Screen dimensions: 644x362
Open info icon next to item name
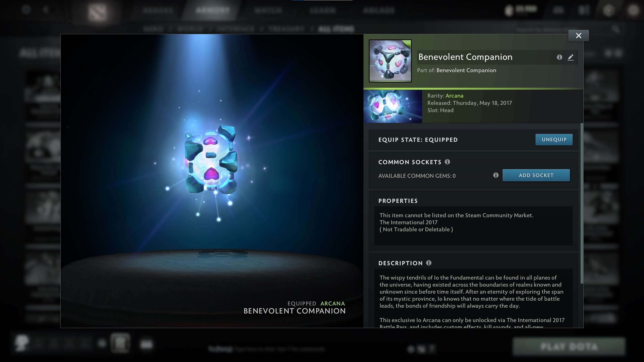(559, 57)
